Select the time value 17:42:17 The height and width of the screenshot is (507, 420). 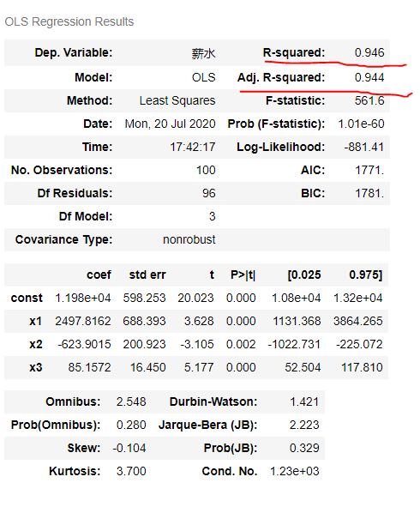(x=193, y=147)
